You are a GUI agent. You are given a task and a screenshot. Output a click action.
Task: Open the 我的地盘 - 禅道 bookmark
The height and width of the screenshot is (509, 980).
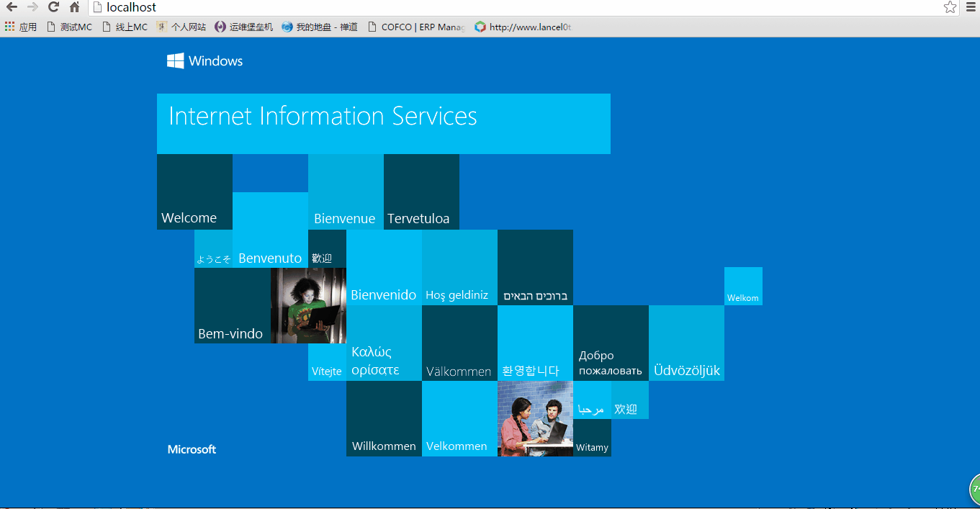(x=320, y=27)
